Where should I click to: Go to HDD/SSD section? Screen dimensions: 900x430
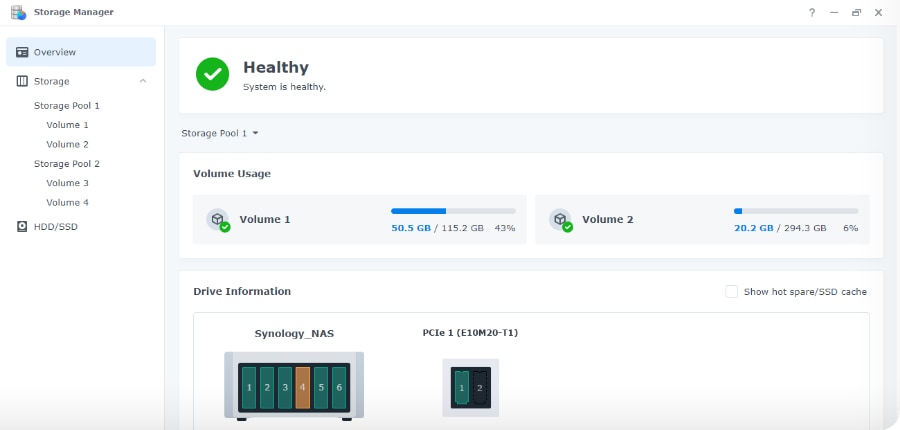point(55,226)
